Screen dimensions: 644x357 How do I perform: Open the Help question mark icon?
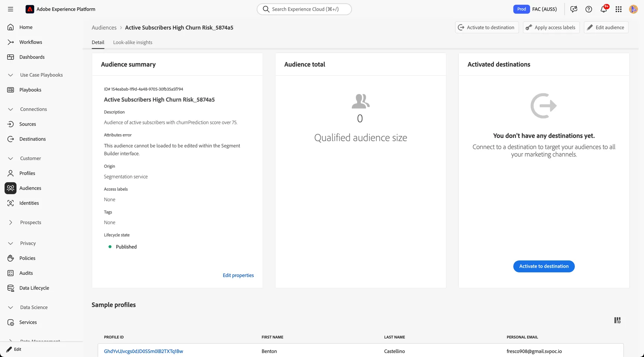click(589, 9)
